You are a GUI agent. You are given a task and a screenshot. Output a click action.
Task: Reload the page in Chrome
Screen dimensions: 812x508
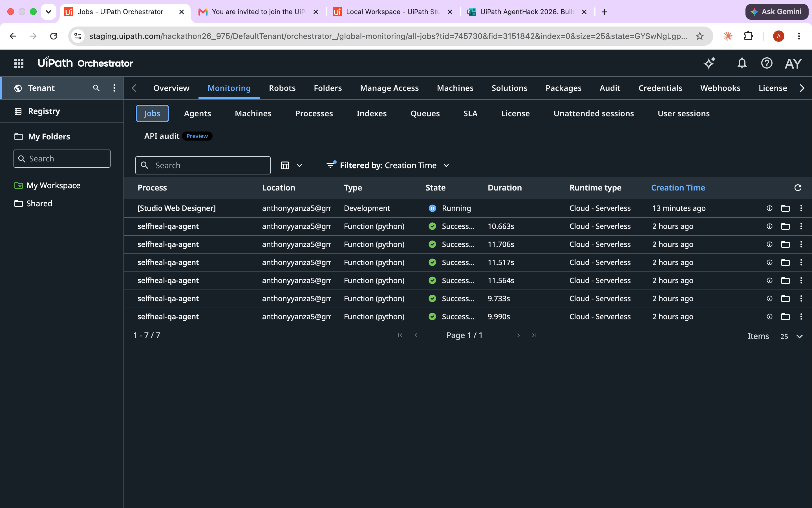[x=54, y=36]
